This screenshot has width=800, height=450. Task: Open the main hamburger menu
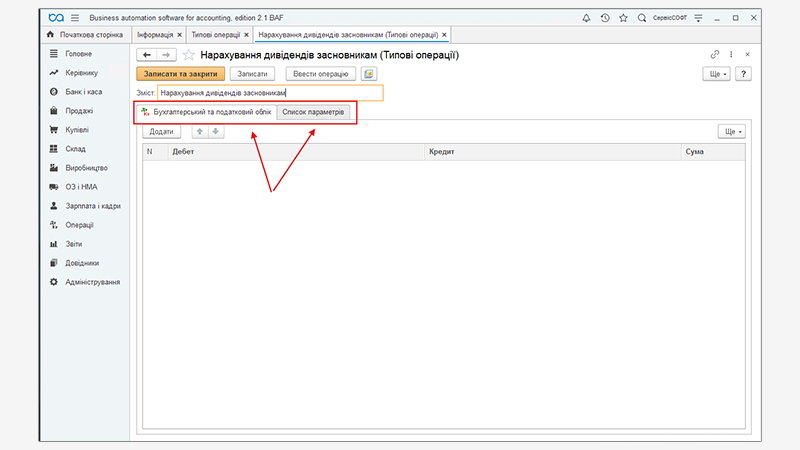[74, 18]
